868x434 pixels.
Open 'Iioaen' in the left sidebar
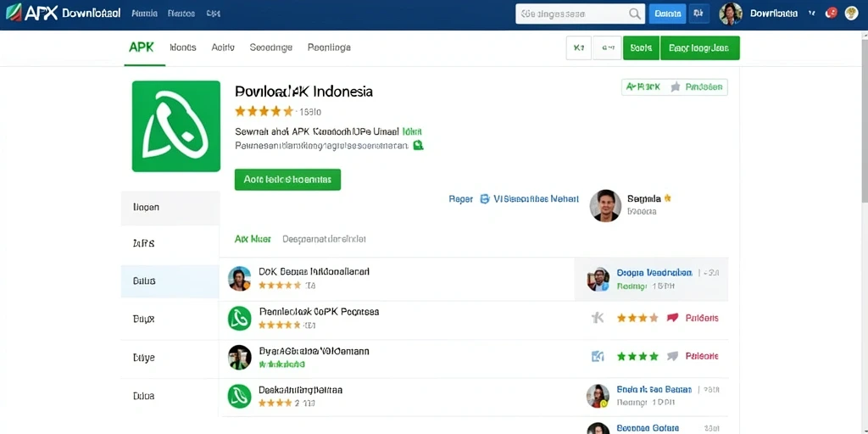[170, 208]
